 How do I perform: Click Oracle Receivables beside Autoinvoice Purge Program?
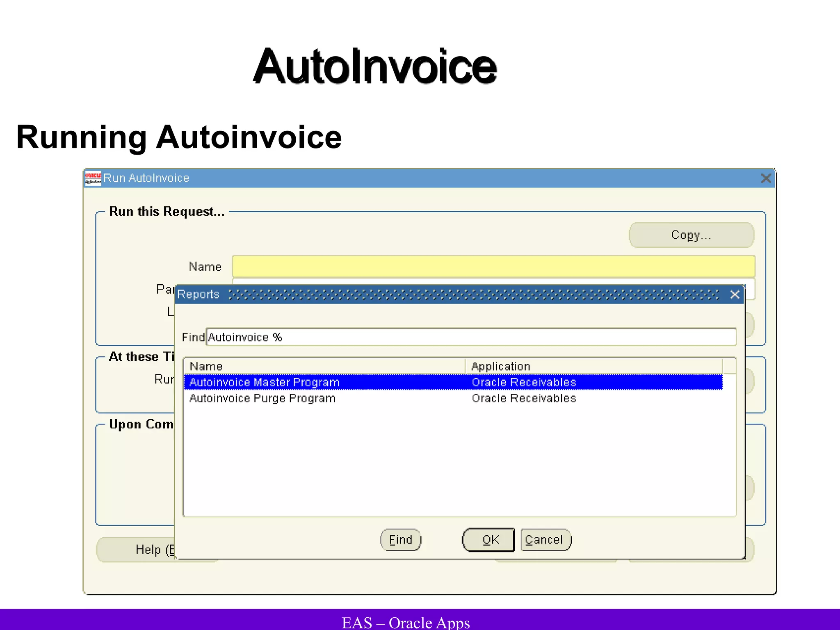click(524, 398)
